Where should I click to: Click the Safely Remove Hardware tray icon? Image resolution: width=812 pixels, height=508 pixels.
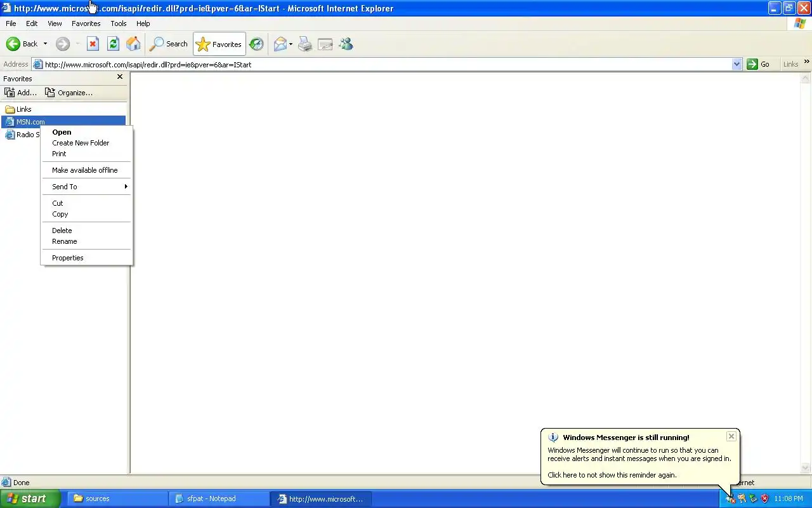(x=753, y=498)
